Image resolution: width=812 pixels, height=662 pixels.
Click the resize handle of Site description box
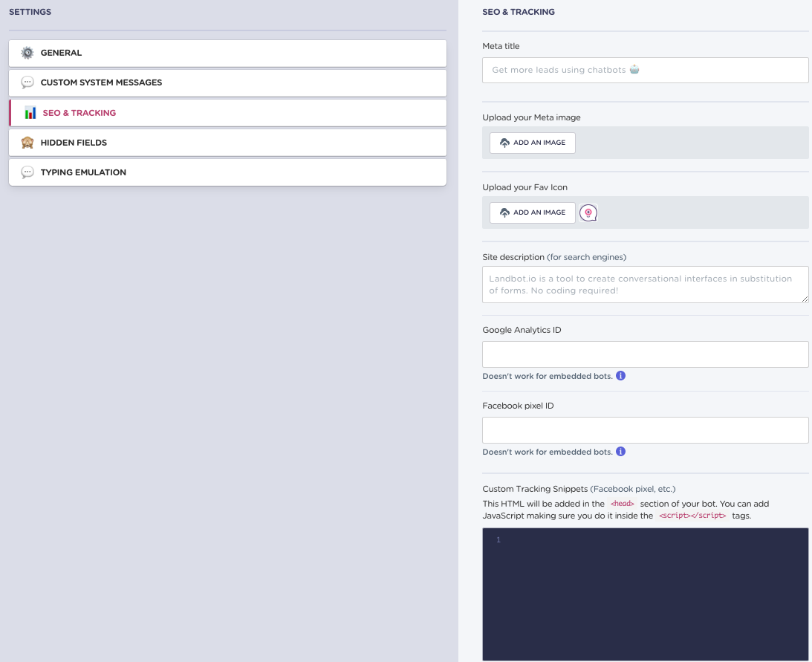tap(805, 299)
